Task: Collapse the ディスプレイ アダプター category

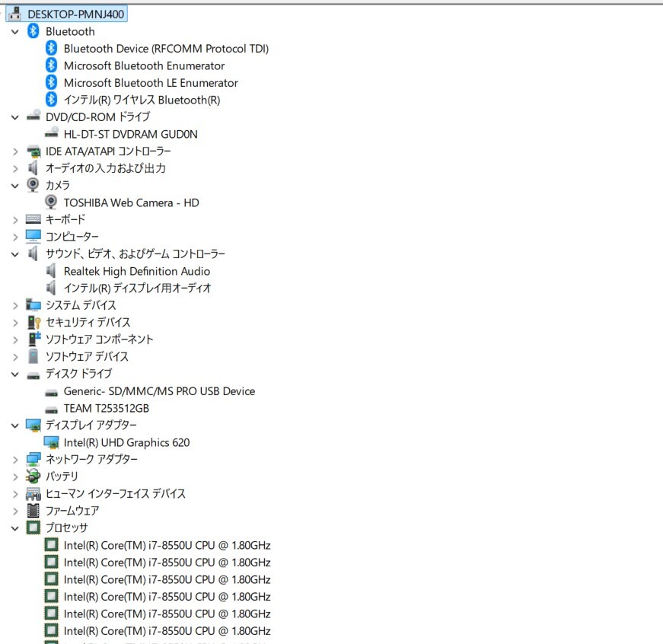Action: tap(15, 426)
